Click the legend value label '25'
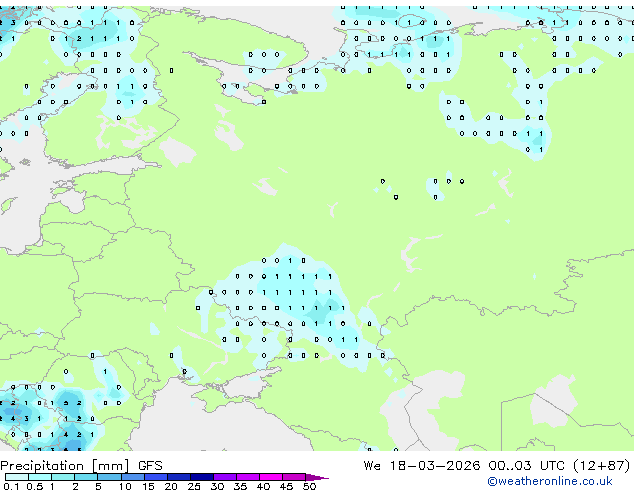 (194, 486)
